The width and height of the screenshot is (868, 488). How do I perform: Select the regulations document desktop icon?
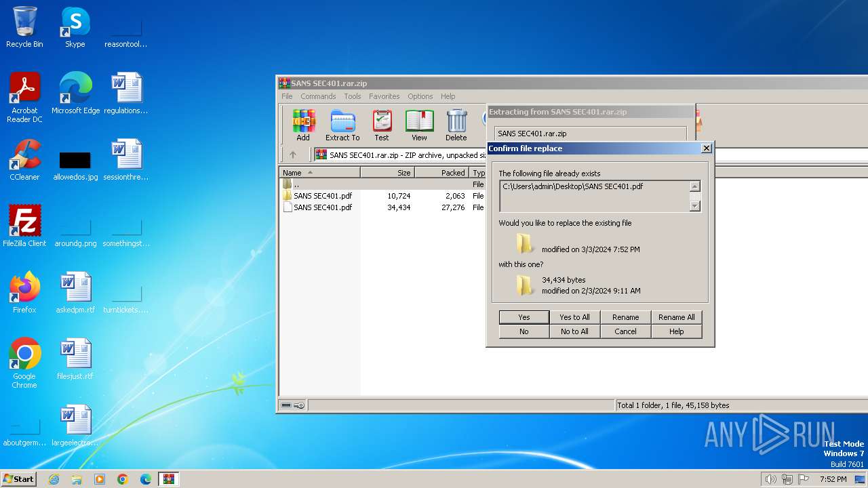click(x=126, y=94)
